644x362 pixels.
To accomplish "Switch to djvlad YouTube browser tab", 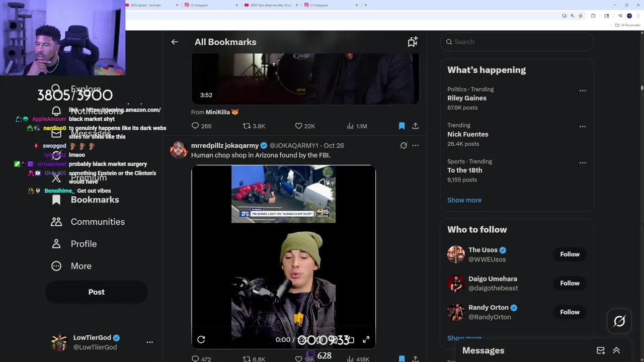I will point(151,5).
